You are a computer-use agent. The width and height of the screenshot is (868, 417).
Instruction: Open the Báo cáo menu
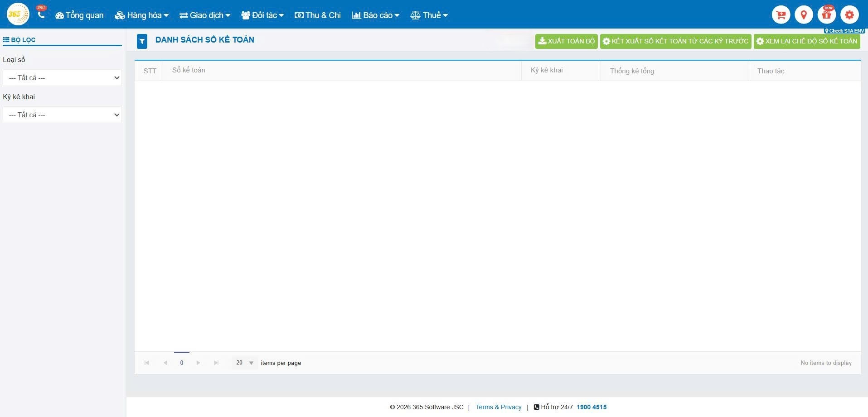click(x=375, y=15)
